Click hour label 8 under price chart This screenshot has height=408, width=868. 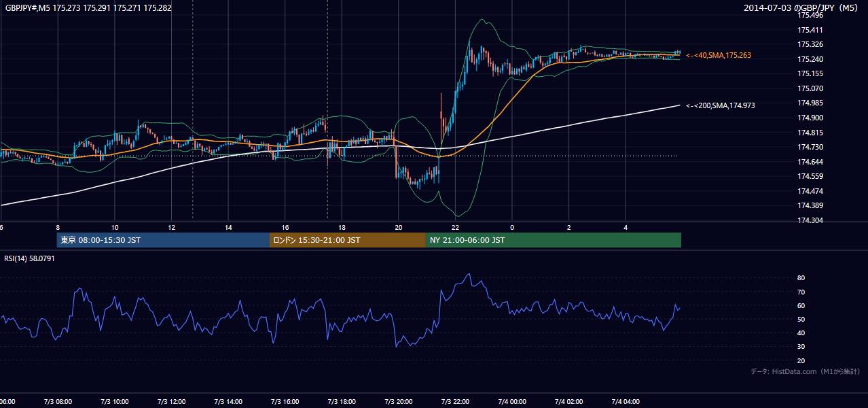click(58, 228)
